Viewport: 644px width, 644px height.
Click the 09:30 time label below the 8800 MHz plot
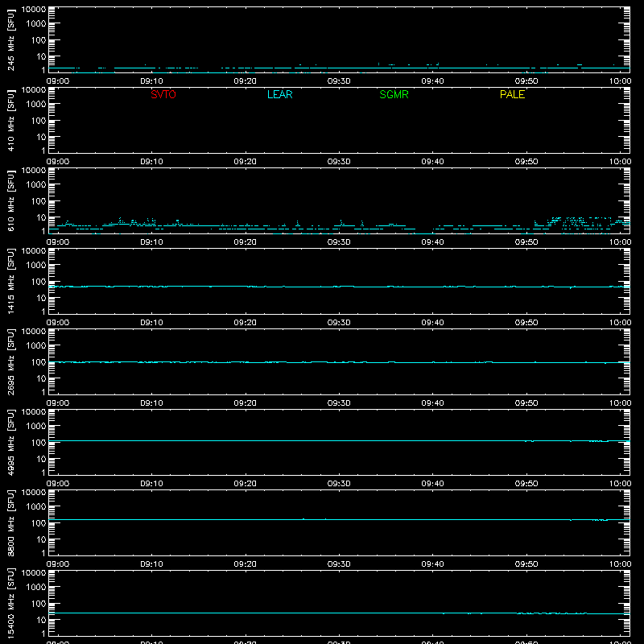point(339,564)
